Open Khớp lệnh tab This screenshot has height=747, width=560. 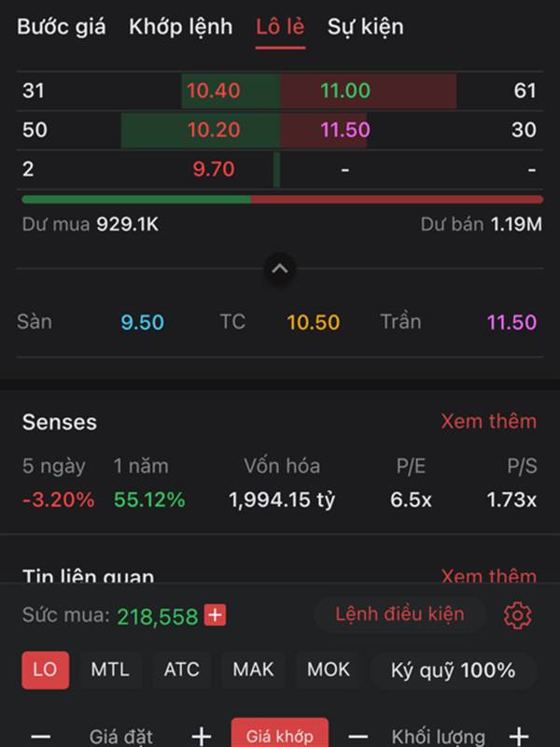pos(181,27)
